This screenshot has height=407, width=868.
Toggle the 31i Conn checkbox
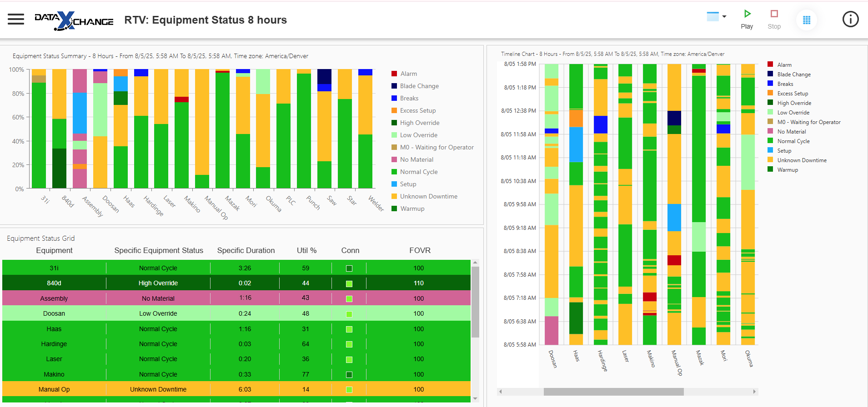tap(349, 268)
